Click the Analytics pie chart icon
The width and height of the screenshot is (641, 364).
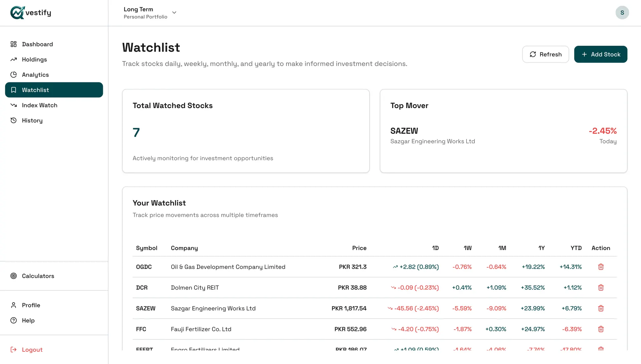(14, 75)
